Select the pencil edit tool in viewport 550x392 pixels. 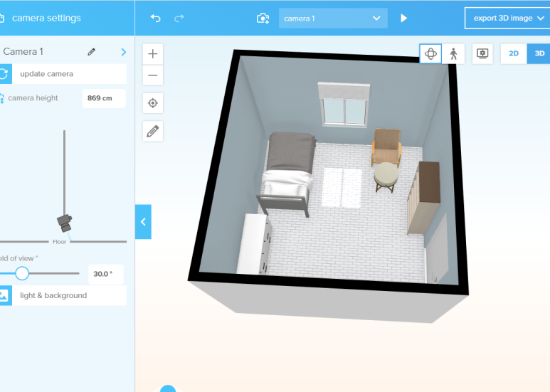(152, 131)
